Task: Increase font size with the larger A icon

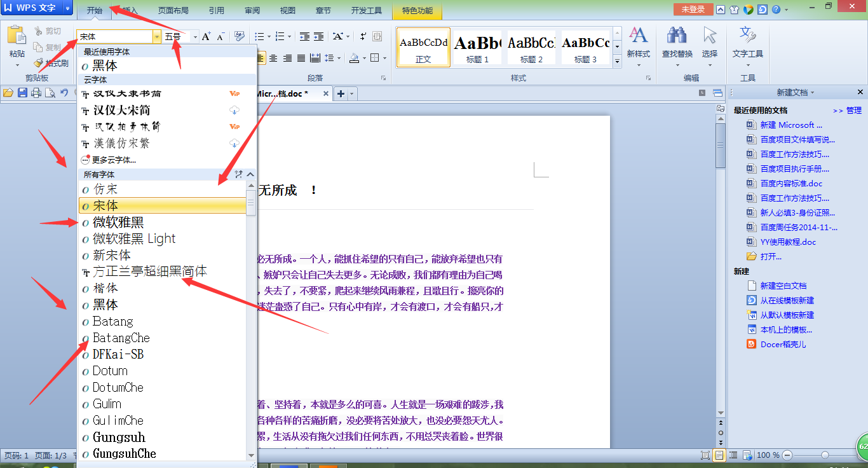Action: point(207,37)
